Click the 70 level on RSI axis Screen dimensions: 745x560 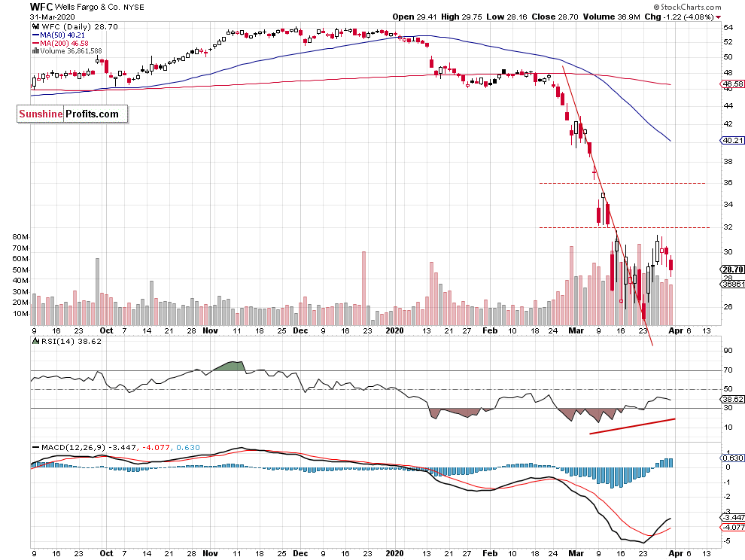tap(728, 370)
